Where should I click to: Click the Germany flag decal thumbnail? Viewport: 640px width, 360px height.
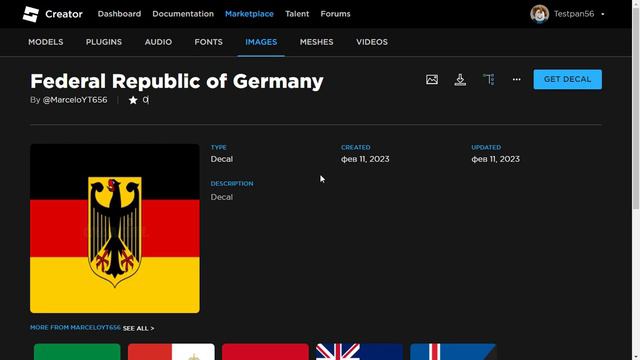pyautogui.click(x=115, y=228)
